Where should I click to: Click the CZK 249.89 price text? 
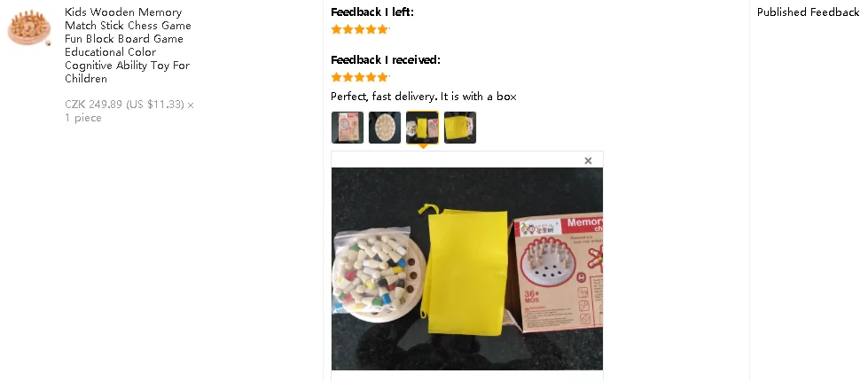tap(124, 105)
